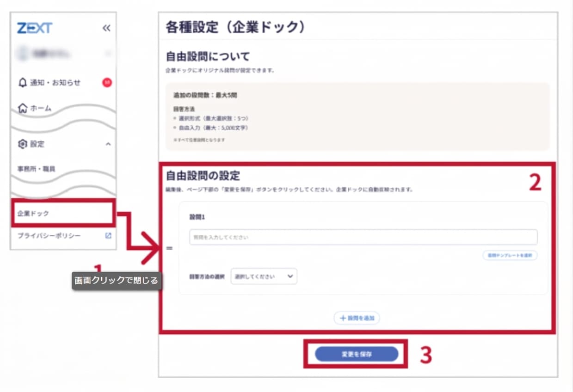Click the 設問を追加 button
573x392 pixels.
click(x=357, y=318)
